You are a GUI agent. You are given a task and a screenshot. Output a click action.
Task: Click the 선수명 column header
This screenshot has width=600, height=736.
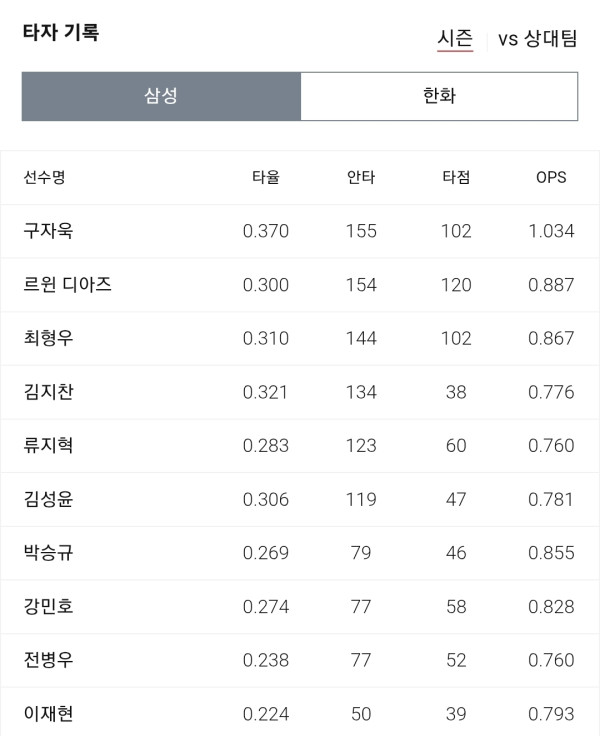(45, 177)
